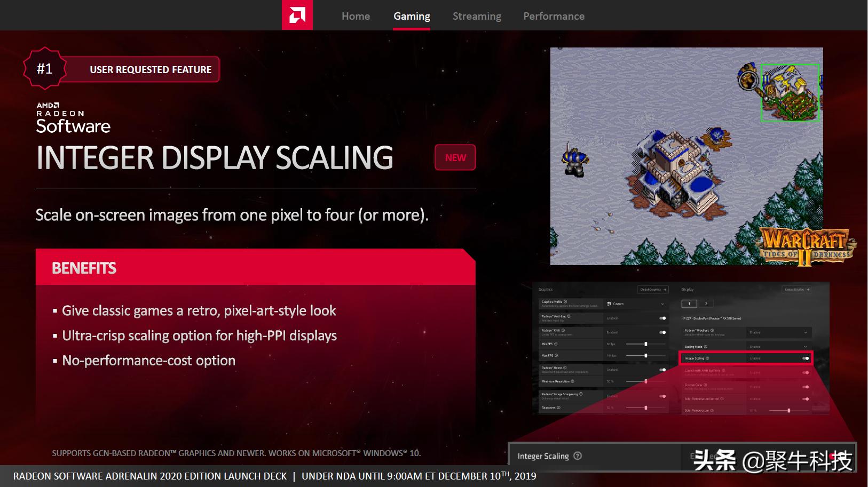Click help icon in enlarged Integer Scaling callout
Viewport: 868px width, 487px height.
pyautogui.click(x=578, y=456)
